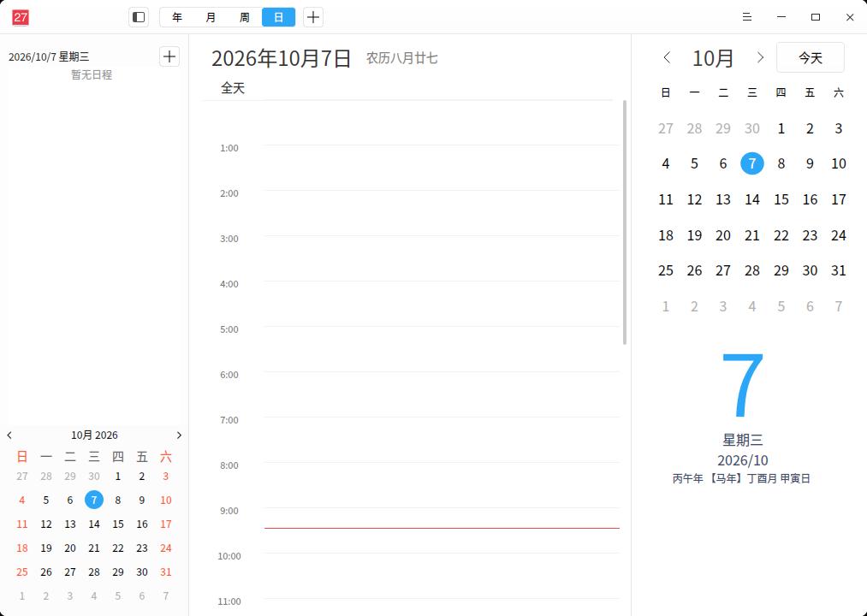867x616 pixels.
Task: Maximize the calendar window
Action: tap(816, 17)
